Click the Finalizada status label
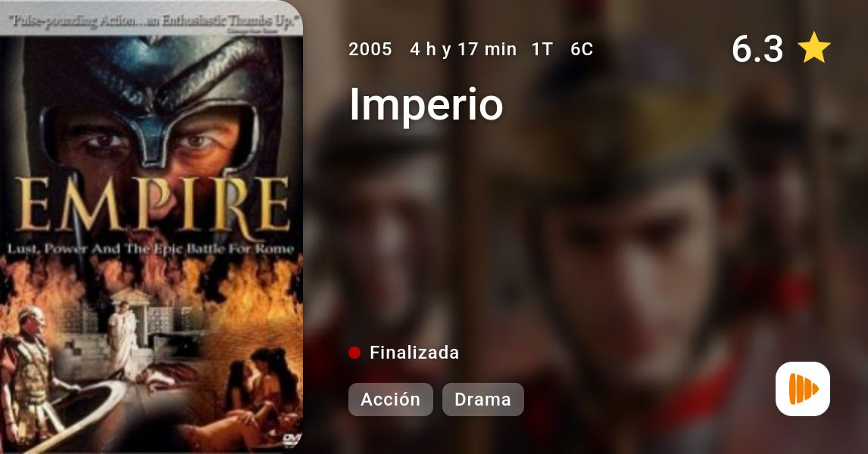The width and height of the screenshot is (868, 454). pos(414,353)
